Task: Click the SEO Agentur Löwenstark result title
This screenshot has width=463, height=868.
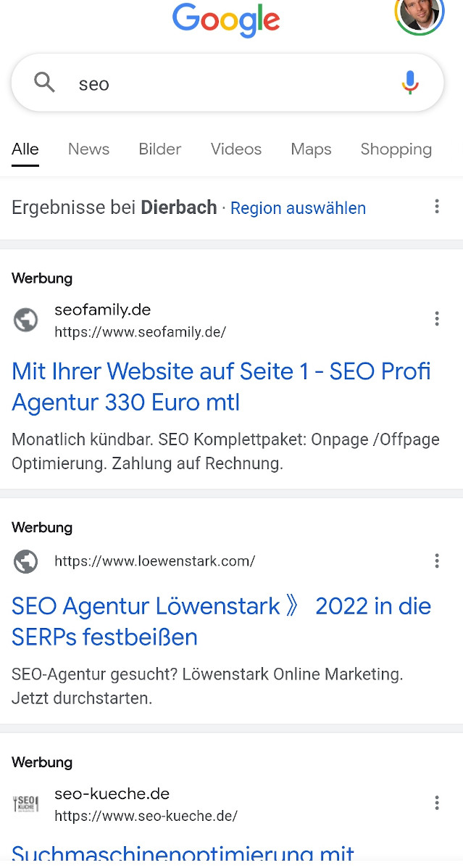Action: [x=221, y=621]
